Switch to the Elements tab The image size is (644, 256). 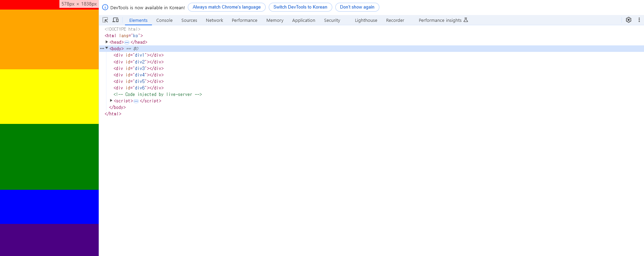[x=138, y=20]
